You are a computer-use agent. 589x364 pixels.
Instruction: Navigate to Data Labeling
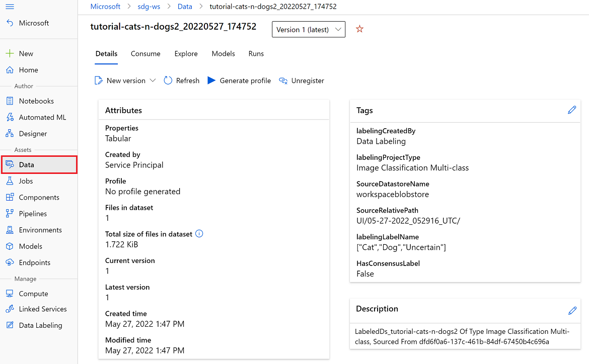(x=40, y=325)
